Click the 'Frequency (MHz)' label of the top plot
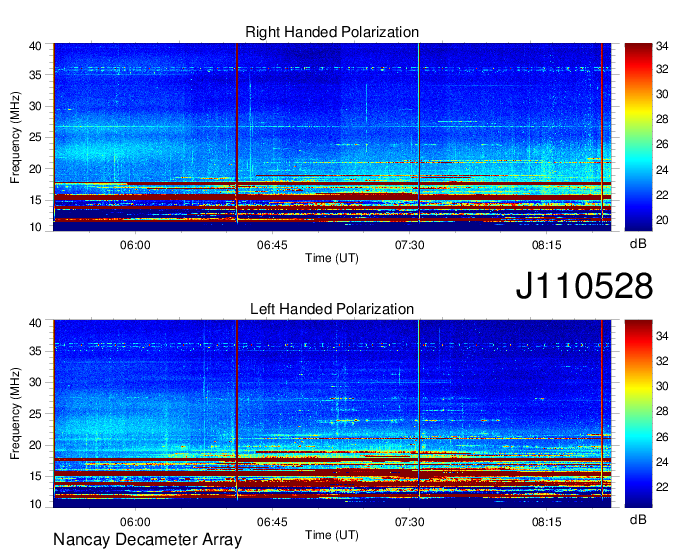 (15, 137)
